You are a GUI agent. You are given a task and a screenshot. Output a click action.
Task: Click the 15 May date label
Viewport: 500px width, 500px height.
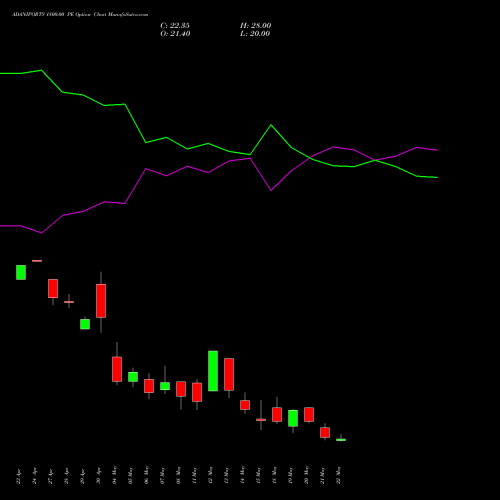coord(259,475)
